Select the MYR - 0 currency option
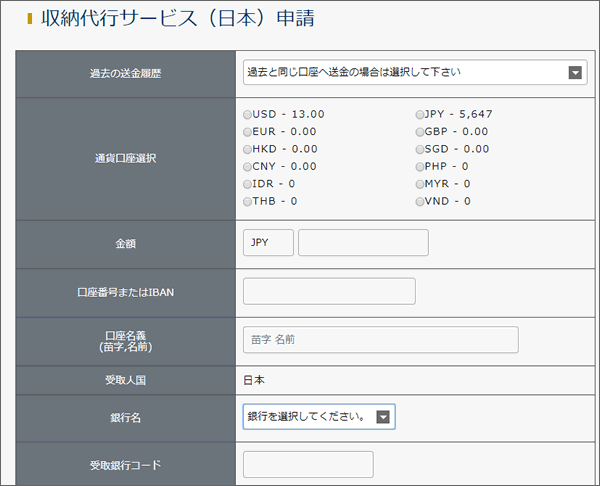This screenshot has width=600, height=486. coord(420,184)
